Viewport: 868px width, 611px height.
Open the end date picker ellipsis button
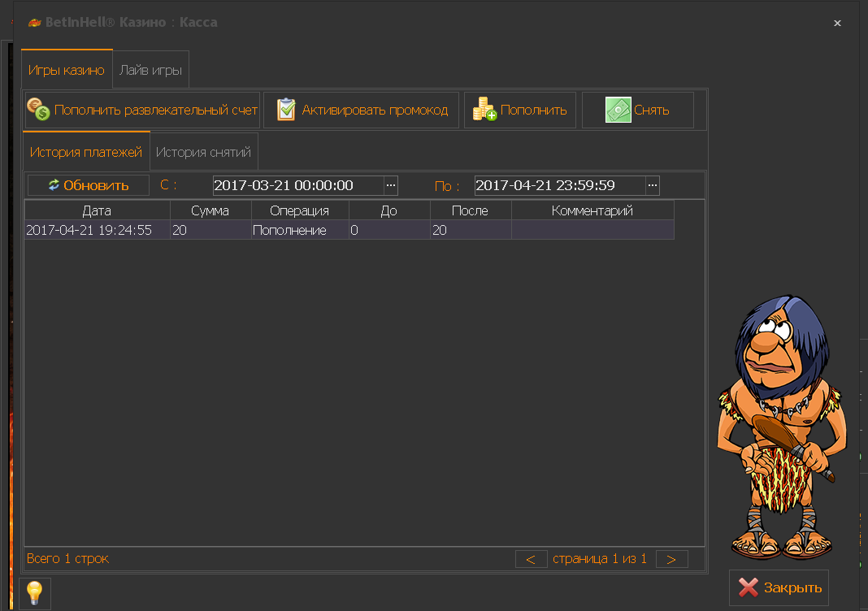click(653, 185)
